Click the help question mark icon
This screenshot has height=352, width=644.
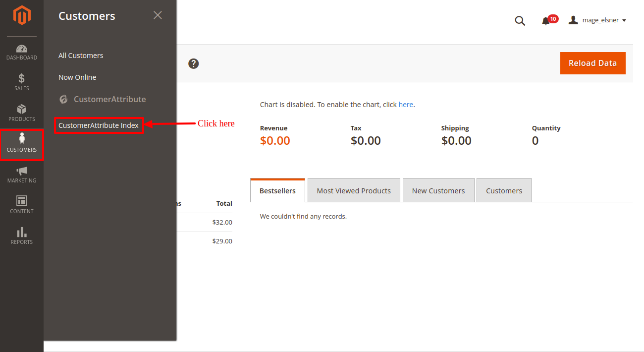194,63
